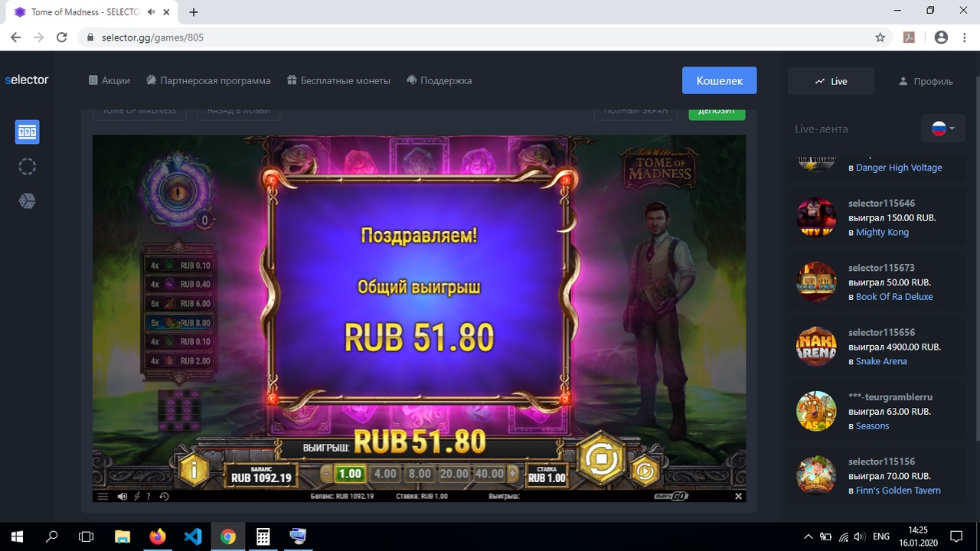Open the PDF extension icon

[x=910, y=37]
